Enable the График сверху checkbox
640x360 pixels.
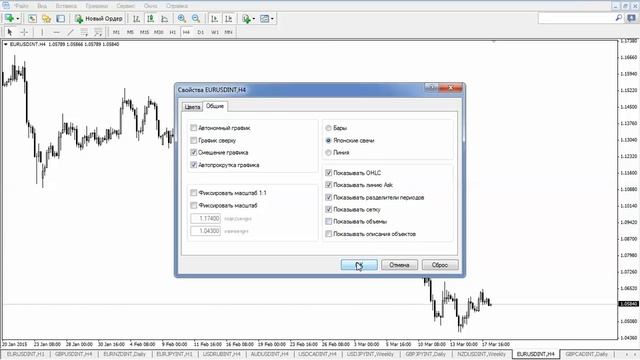(193, 140)
